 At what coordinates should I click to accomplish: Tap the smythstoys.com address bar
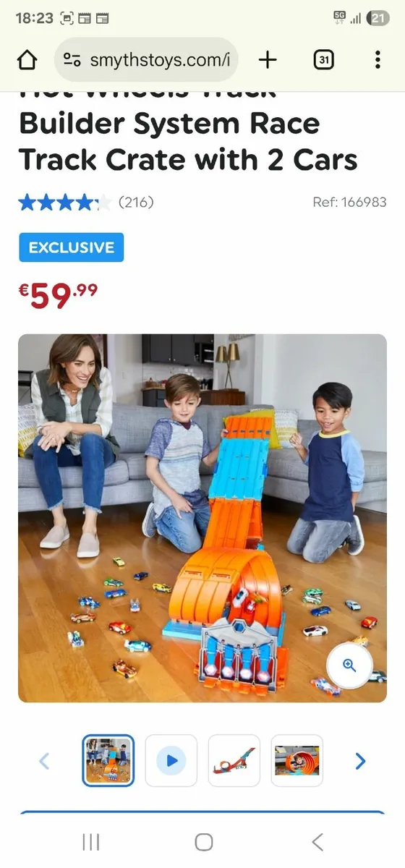click(146, 60)
